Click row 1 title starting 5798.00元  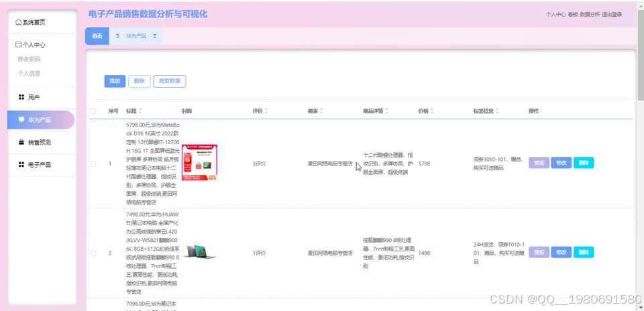153,164
